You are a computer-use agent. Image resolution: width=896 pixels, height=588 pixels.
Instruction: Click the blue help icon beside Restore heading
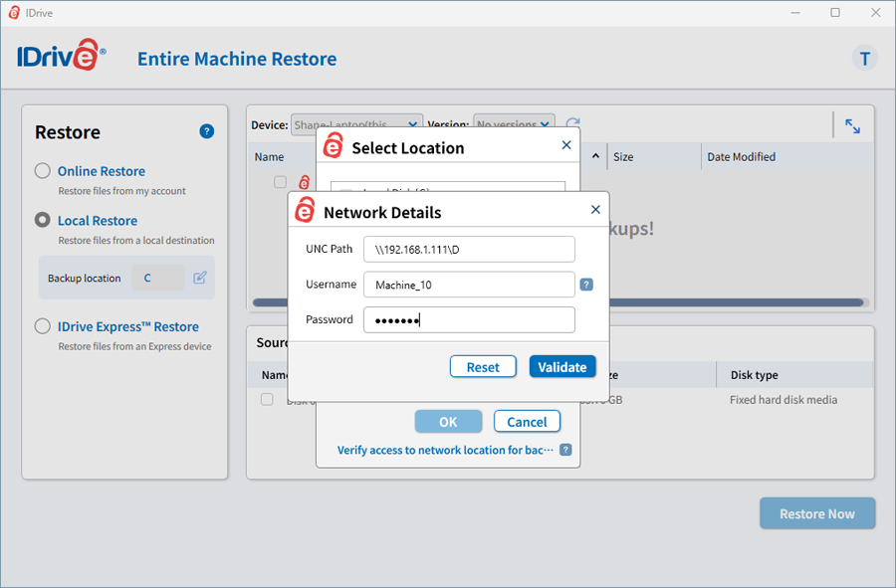(207, 131)
